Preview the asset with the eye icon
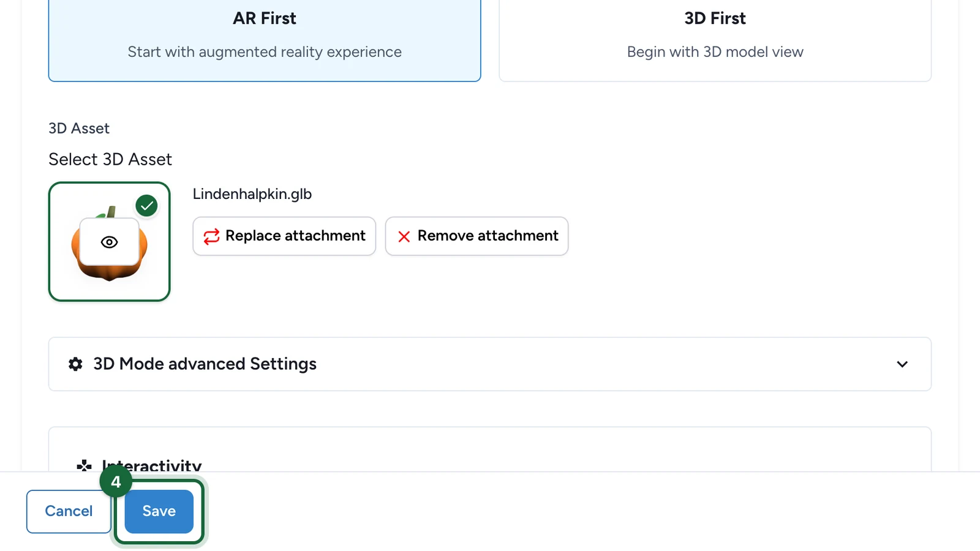The image size is (980, 551). [x=110, y=242]
